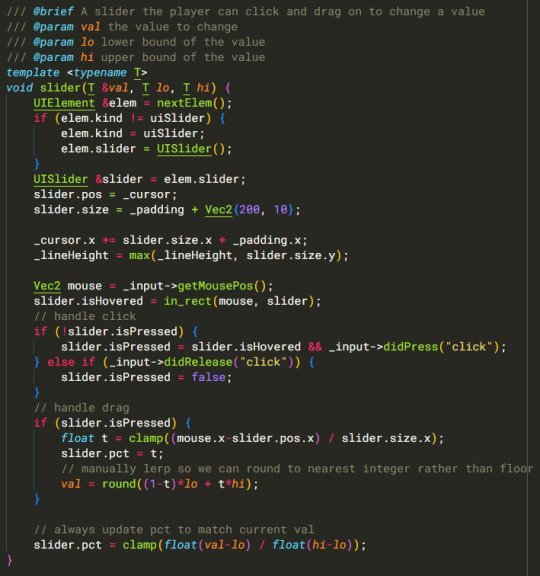Click 'if' keyword before 'slider.isPressed) {' drag check
This screenshot has width=540, height=576.
(x=40, y=423)
